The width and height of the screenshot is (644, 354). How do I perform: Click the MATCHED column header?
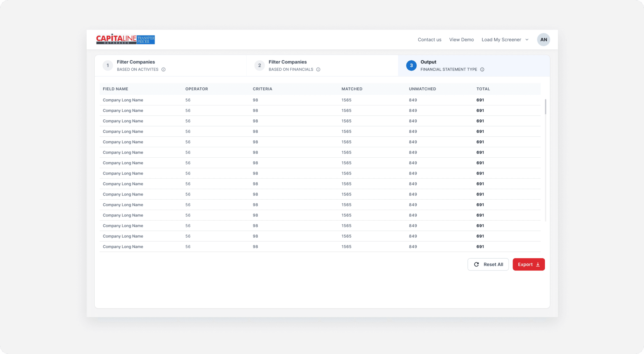(x=352, y=89)
